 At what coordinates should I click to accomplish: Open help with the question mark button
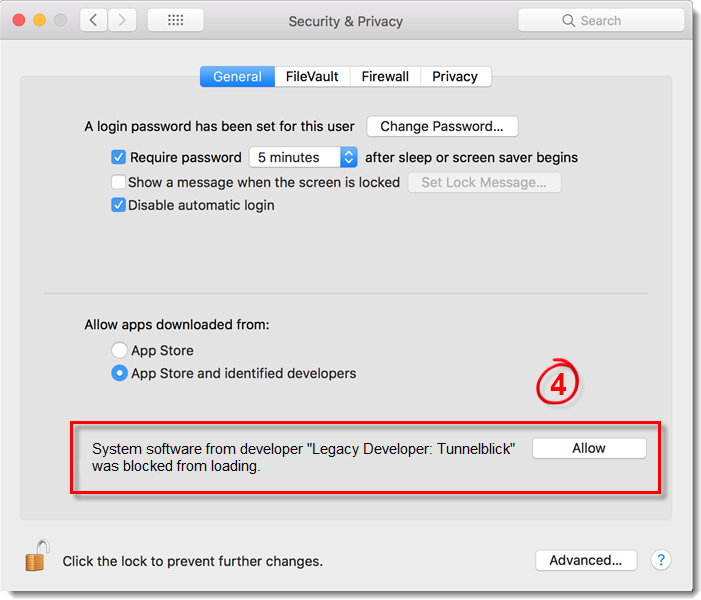coord(661,560)
